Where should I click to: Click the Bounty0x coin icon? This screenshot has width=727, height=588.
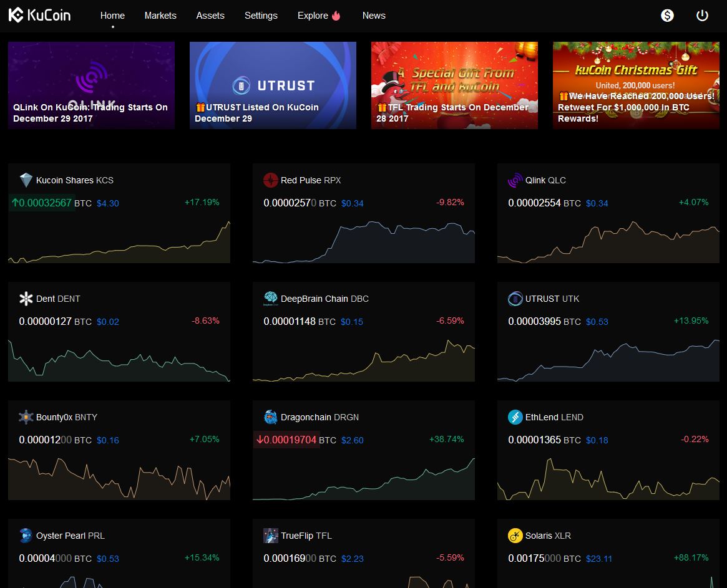click(26, 417)
